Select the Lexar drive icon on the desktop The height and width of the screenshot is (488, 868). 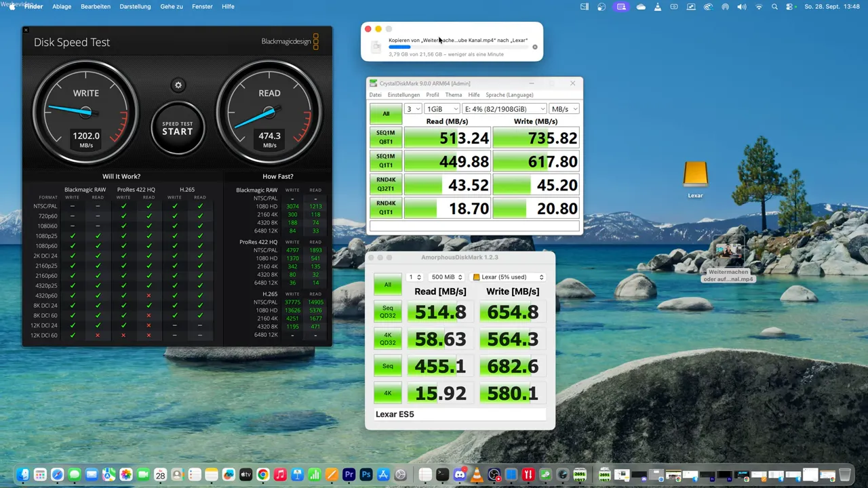click(695, 175)
